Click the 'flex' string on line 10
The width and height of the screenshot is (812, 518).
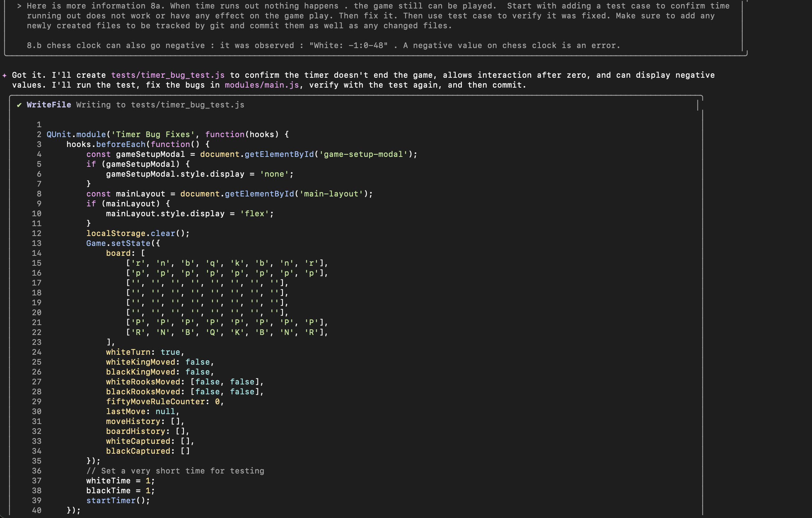(254, 214)
